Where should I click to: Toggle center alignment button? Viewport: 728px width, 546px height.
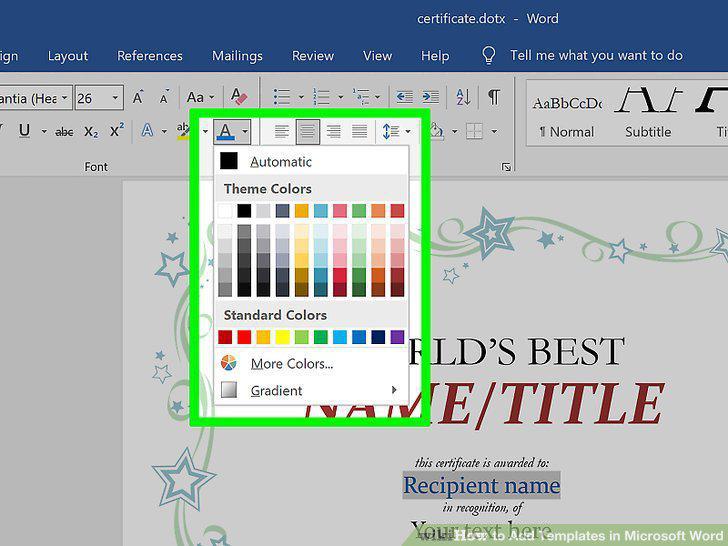(307, 131)
